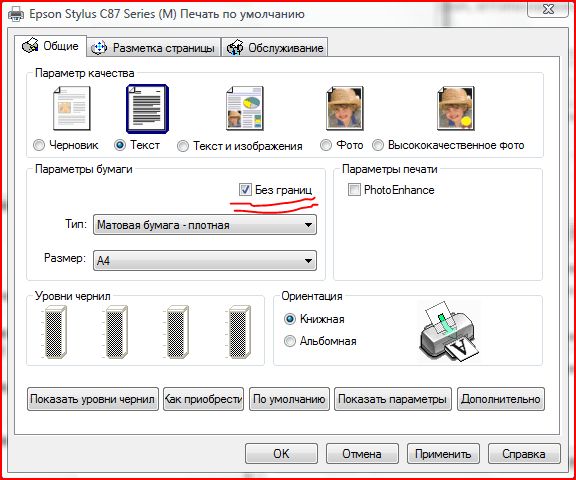576x480 pixels.
Task: Confirm with the OK button
Action: coord(281,454)
